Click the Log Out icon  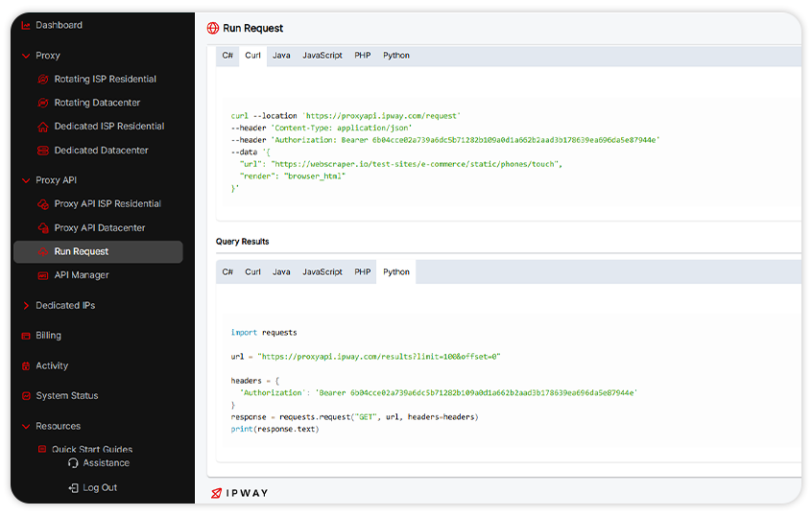point(73,487)
